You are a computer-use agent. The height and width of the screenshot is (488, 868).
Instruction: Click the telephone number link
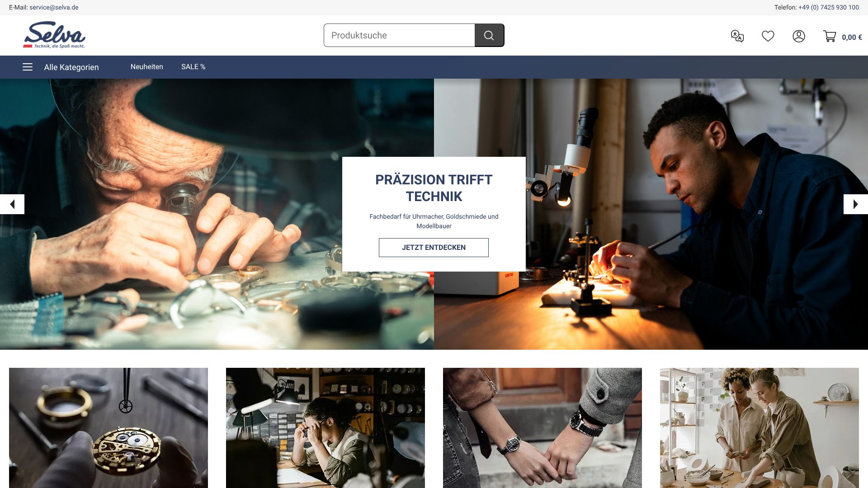pyautogui.click(x=829, y=7)
